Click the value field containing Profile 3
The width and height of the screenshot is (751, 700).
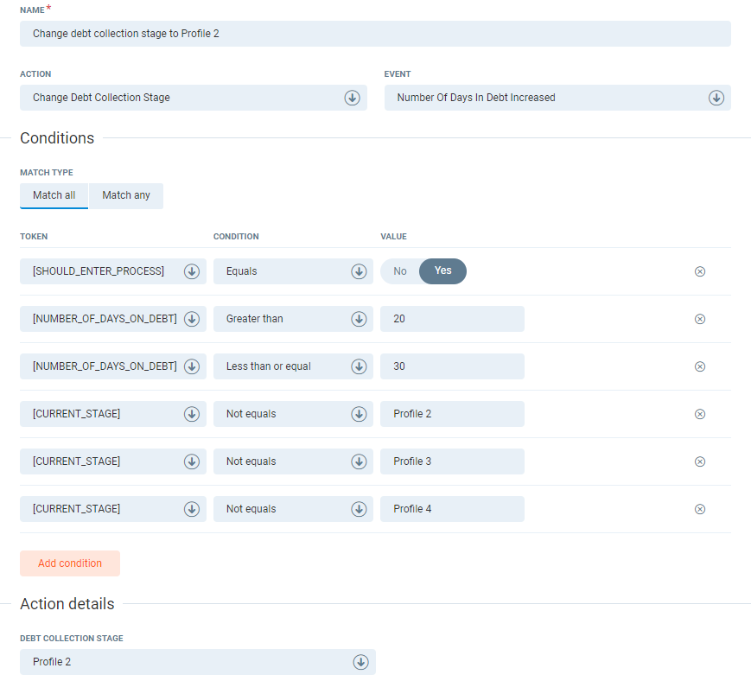point(452,461)
